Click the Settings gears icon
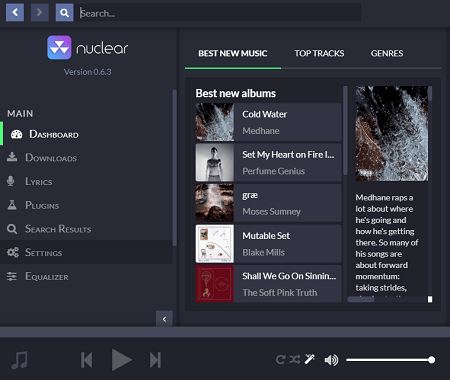This screenshot has width=450, height=380. (13, 252)
